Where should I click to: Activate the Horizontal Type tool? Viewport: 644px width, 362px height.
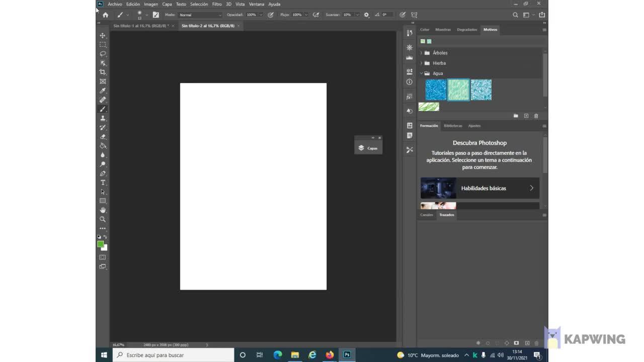[103, 183]
